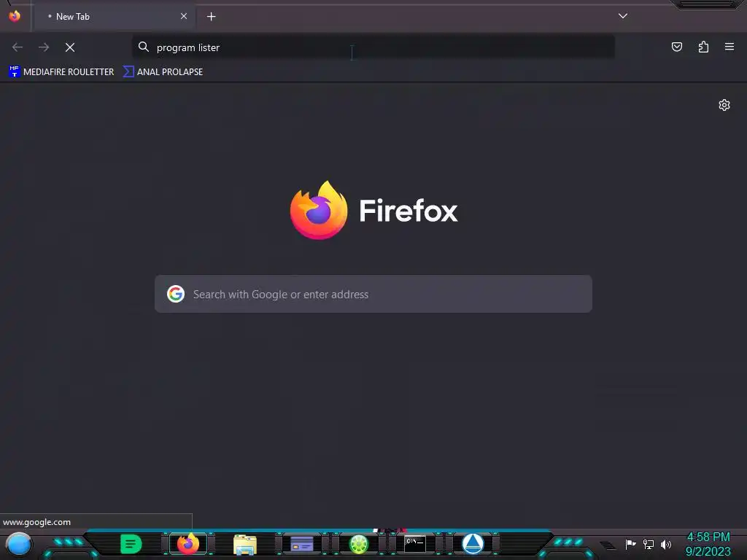The height and width of the screenshot is (560, 747).
Task: Select the New Tab tab
Action: click(x=115, y=17)
